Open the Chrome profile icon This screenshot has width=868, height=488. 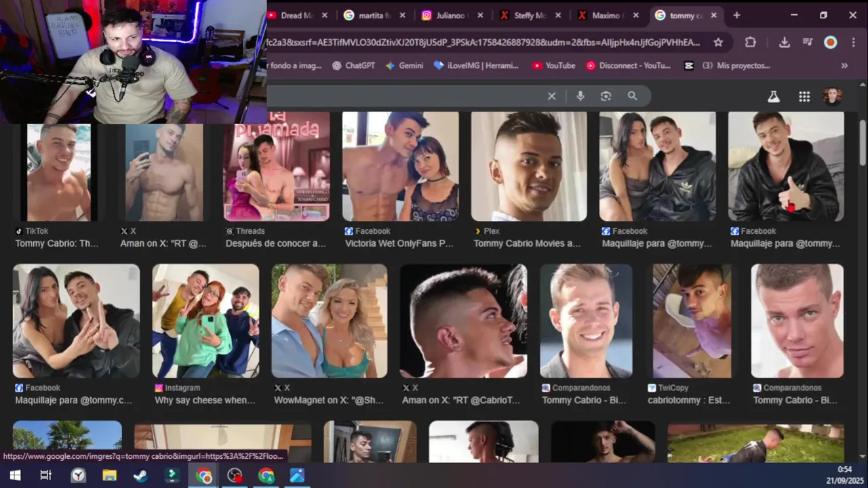[830, 42]
